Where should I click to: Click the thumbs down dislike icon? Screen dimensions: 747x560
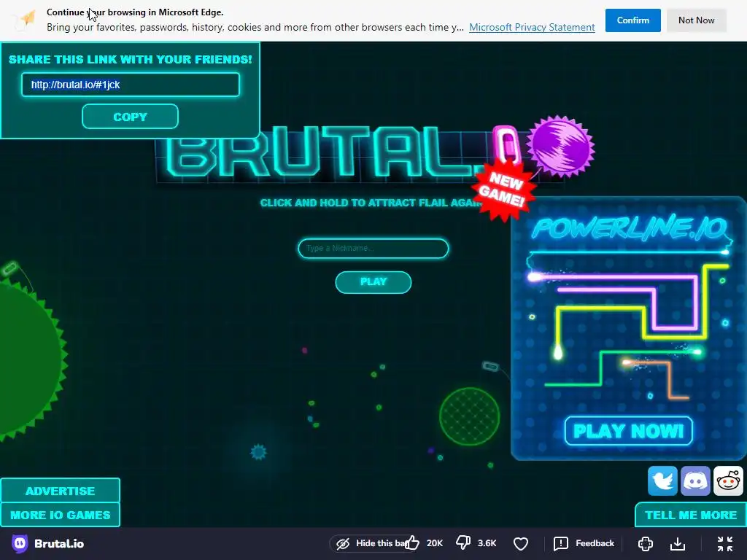463,542
